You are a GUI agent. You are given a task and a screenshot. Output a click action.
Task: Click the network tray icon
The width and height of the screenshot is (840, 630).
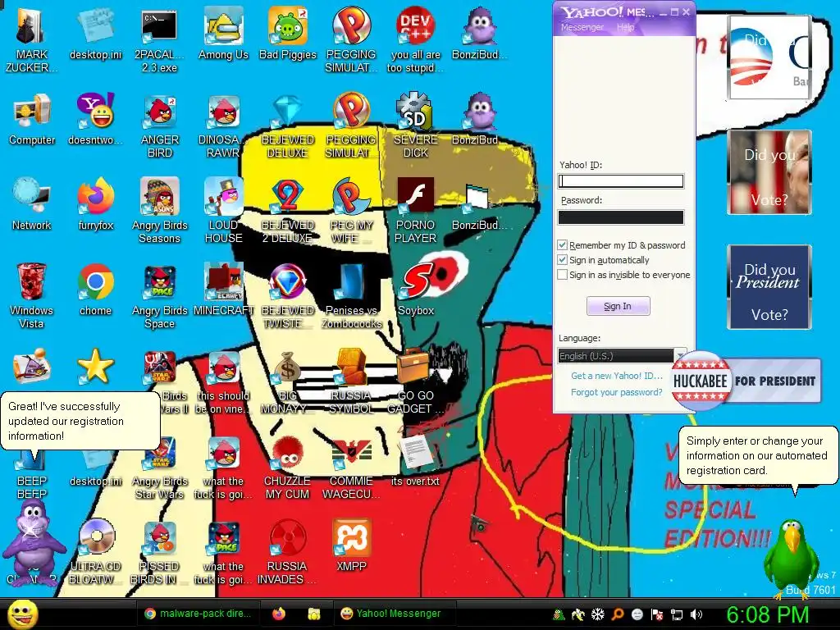(x=677, y=614)
